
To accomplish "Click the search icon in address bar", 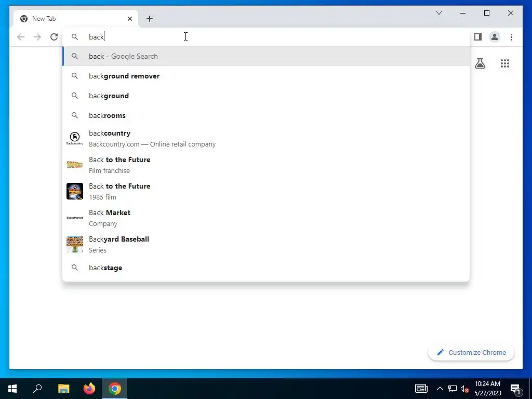I will pyautogui.click(x=75, y=37).
